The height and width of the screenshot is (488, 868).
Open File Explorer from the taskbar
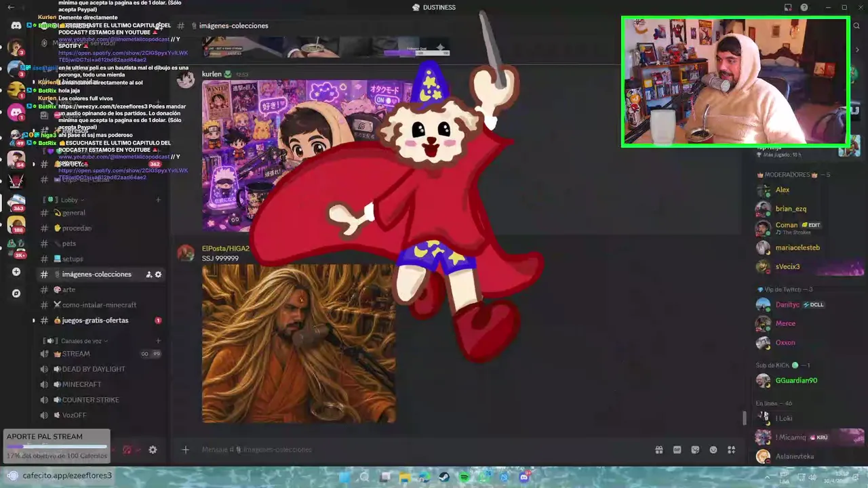(405, 477)
